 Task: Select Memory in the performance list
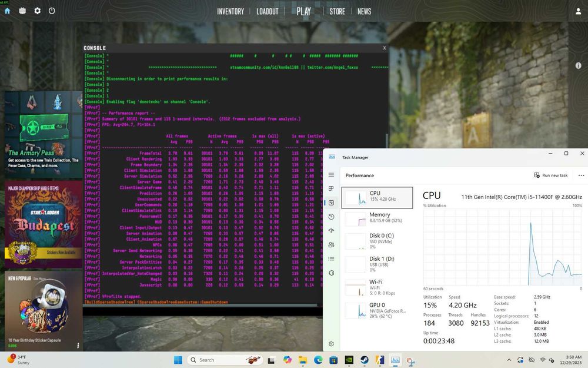[377, 218]
